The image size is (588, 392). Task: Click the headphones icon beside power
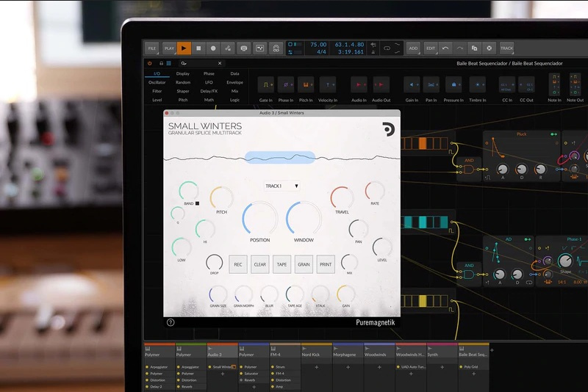click(x=161, y=63)
